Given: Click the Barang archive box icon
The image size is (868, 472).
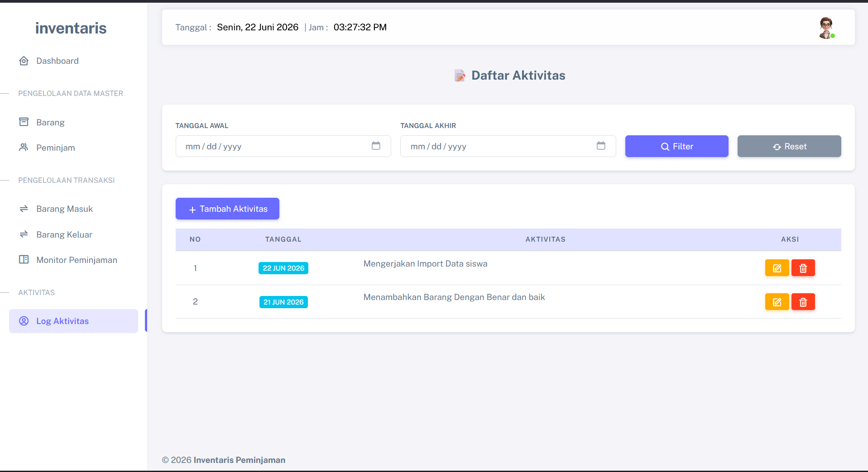Looking at the screenshot, I should click(24, 122).
